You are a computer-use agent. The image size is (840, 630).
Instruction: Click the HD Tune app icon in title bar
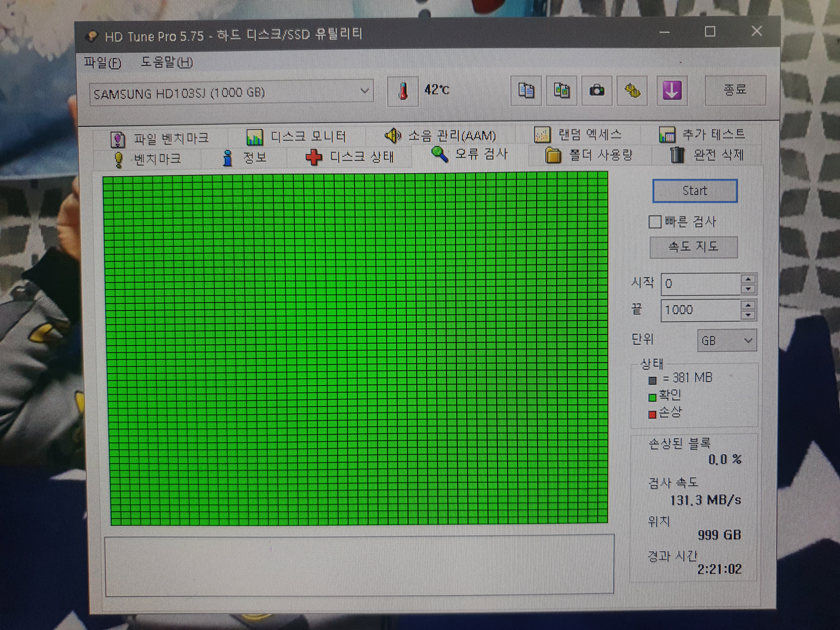(x=91, y=37)
